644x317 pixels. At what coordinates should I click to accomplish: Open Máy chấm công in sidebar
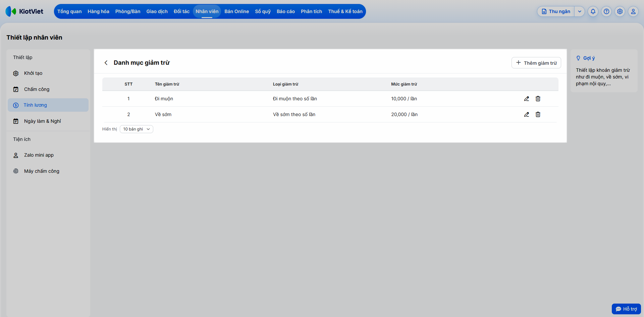48,171
